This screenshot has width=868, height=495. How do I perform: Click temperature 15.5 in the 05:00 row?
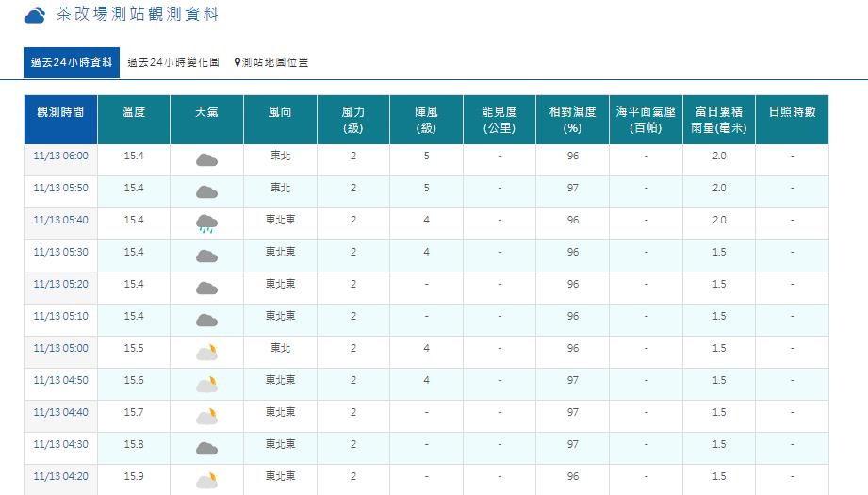[x=134, y=349]
